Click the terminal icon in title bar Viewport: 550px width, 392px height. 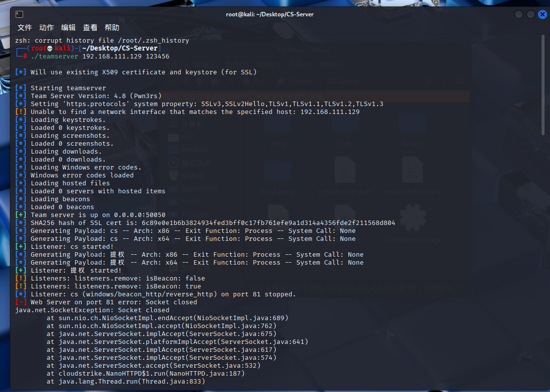pos(19,14)
